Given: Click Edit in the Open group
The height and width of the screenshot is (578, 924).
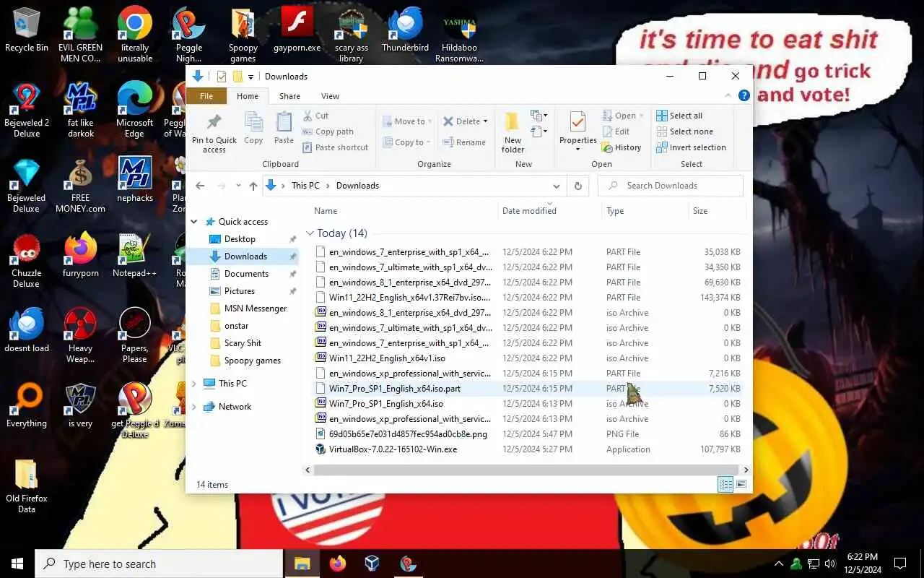Looking at the screenshot, I should click(616, 131).
